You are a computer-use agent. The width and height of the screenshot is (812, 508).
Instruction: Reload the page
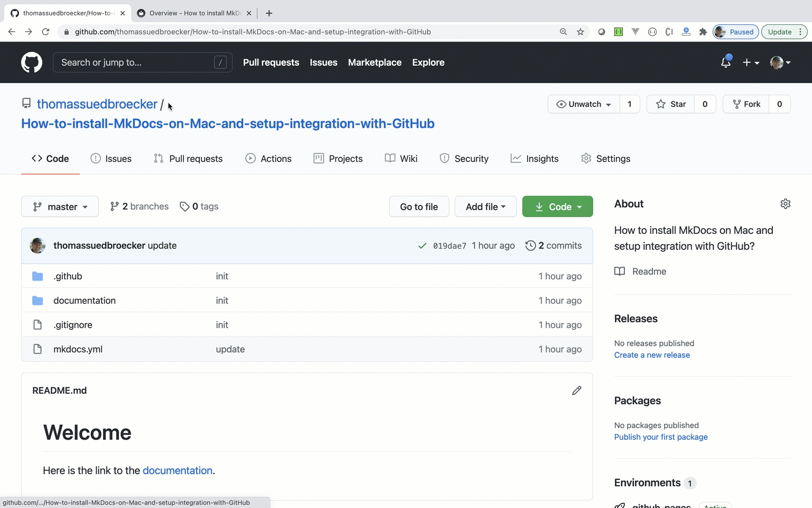click(45, 32)
